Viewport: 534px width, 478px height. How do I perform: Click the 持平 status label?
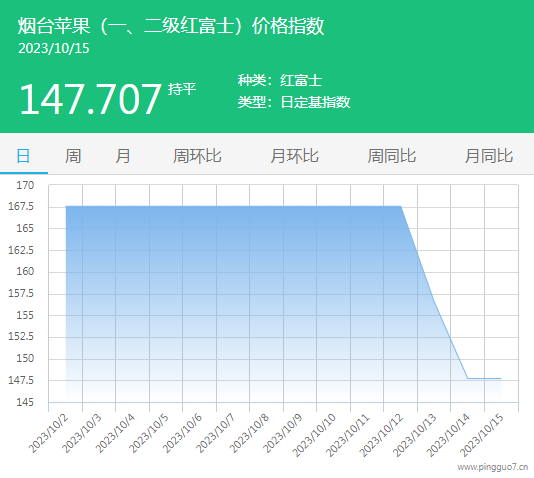(x=182, y=89)
